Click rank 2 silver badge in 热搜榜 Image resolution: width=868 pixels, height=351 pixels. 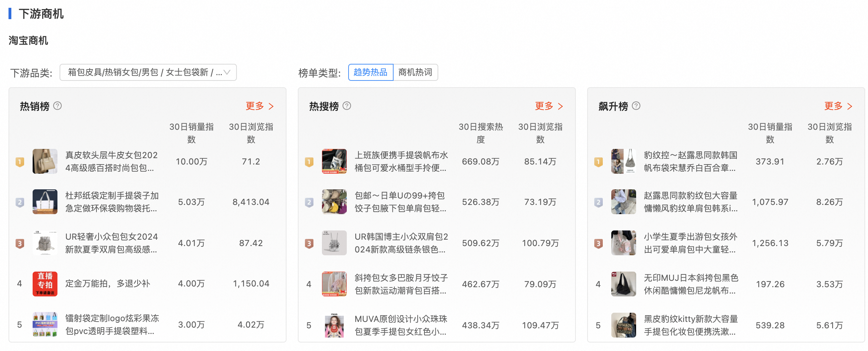click(x=309, y=202)
